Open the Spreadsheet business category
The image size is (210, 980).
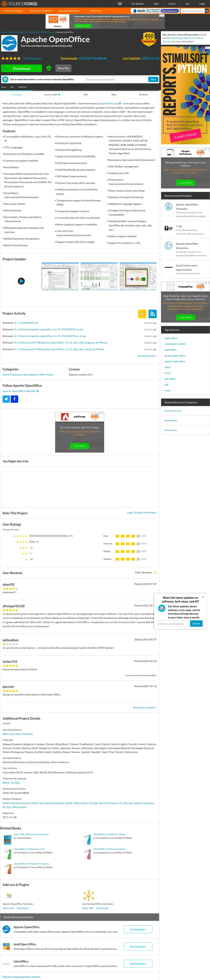click(x=171, y=420)
